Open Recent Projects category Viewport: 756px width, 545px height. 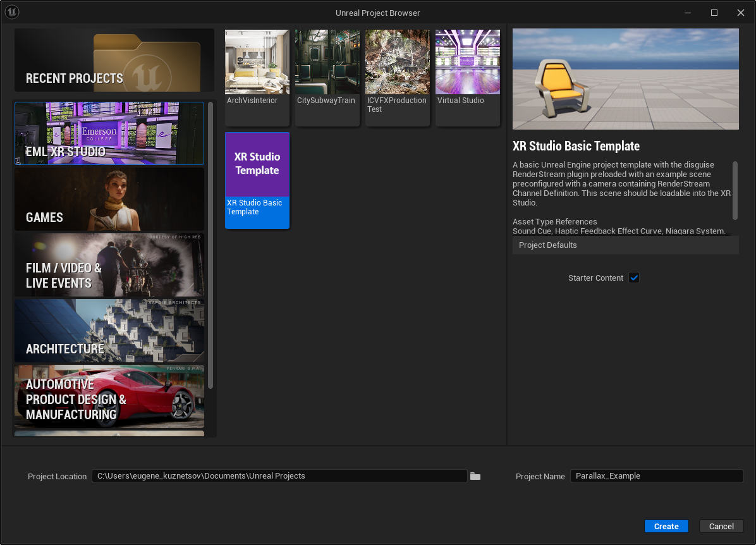pyautogui.click(x=114, y=60)
